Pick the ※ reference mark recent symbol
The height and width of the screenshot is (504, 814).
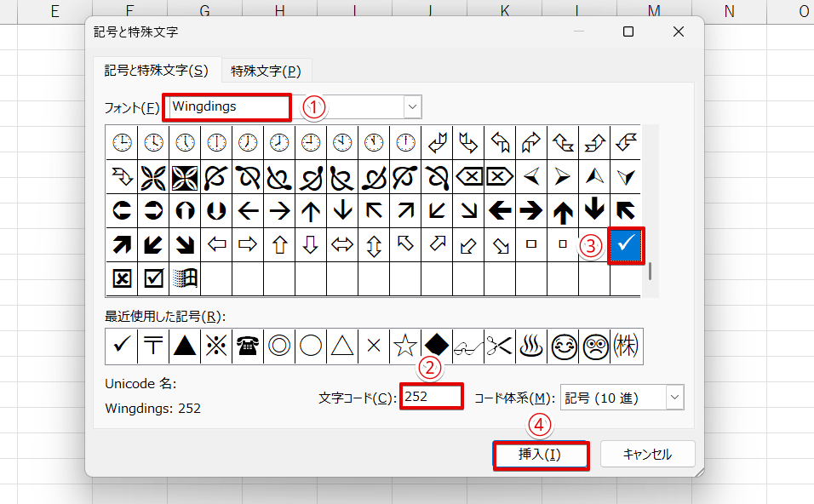[216, 346]
